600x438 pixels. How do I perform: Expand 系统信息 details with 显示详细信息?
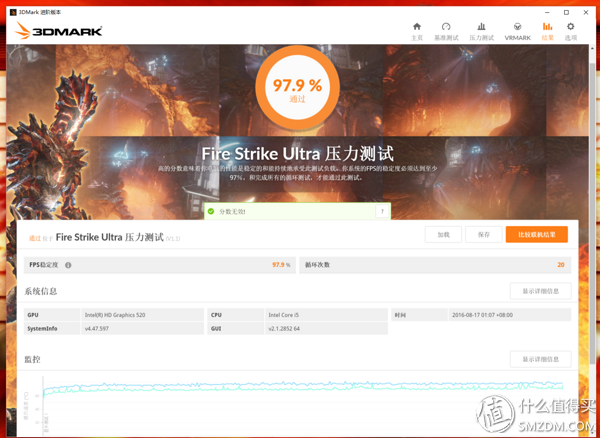point(540,291)
